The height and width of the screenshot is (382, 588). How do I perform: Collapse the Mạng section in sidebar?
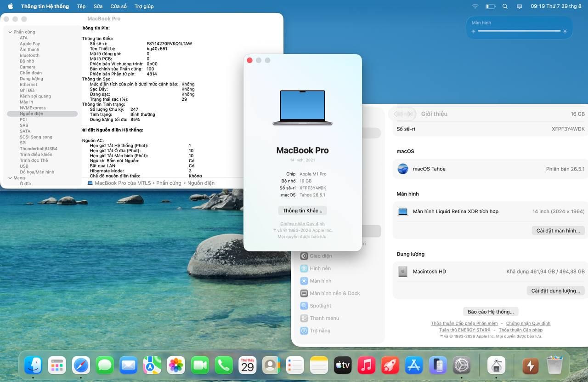10,178
